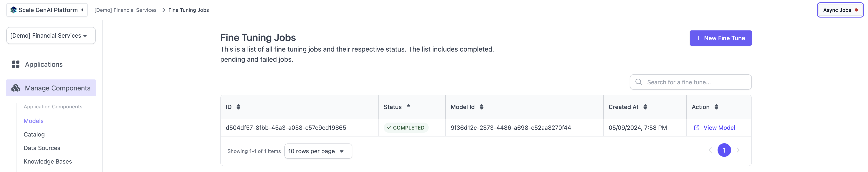The height and width of the screenshot is (172, 868).
Task: Open Knowledge Bases in the sidebar
Action: point(48,162)
